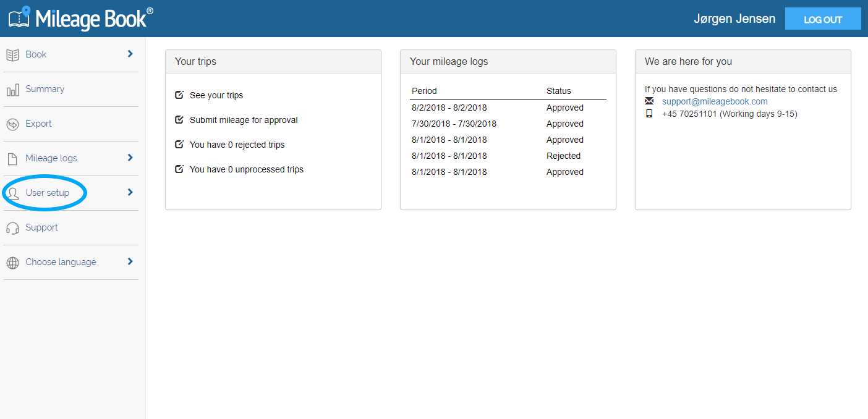This screenshot has height=419, width=868.
Task: Click the icon beside unprocessed trips
Action: pyautogui.click(x=179, y=169)
